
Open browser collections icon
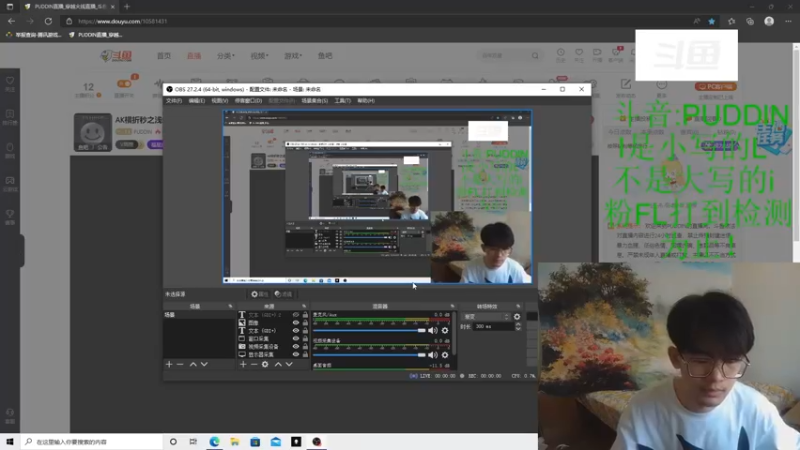[749, 21]
